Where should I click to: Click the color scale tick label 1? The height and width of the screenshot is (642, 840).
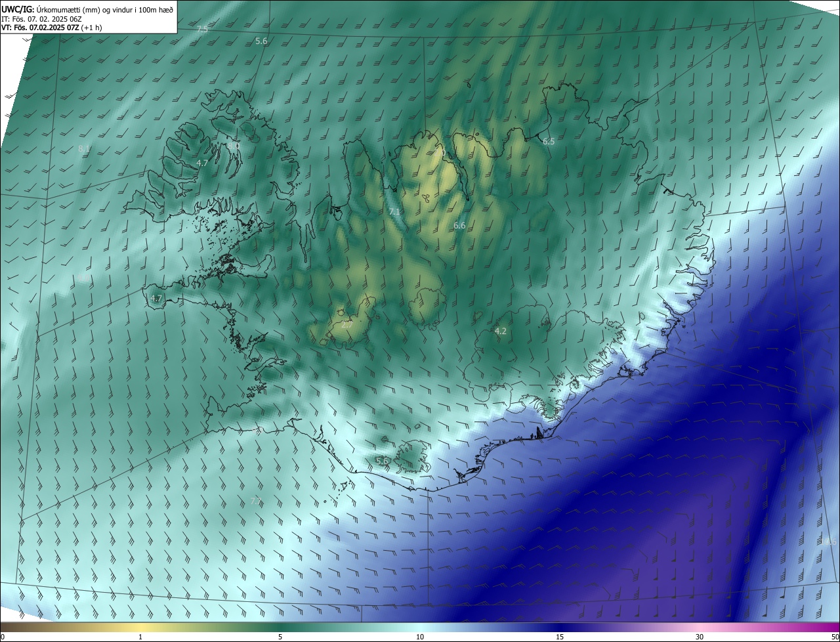[140, 637]
